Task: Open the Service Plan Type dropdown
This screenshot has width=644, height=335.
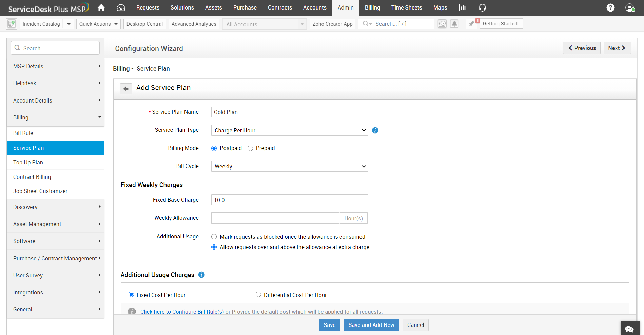Action: click(289, 130)
